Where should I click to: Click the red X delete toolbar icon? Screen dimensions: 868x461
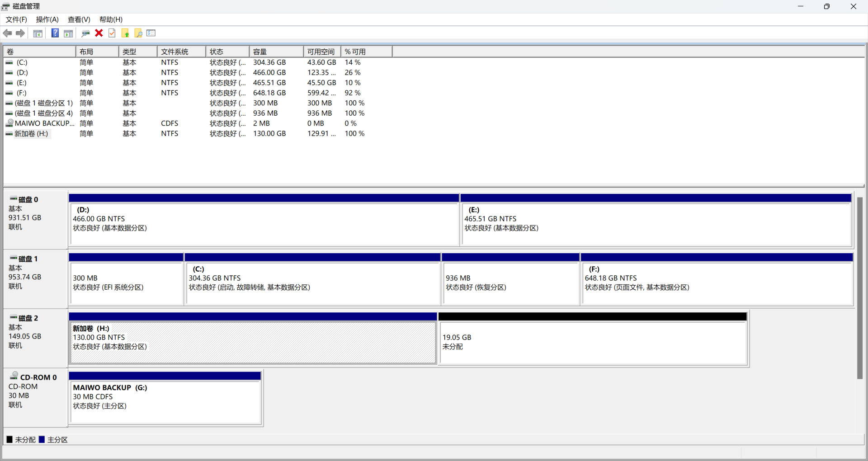pos(99,33)
